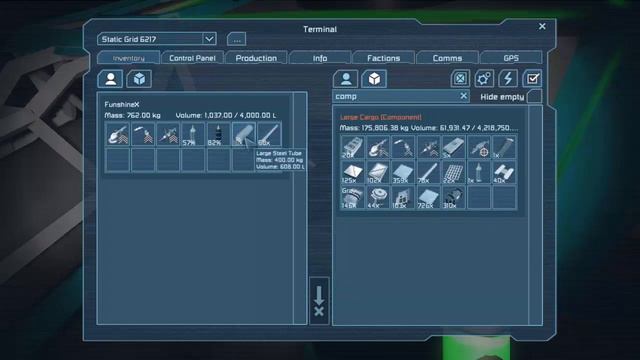
Task: Select the 44x motor stack in cargo
Action: click(x=378, y=198)
